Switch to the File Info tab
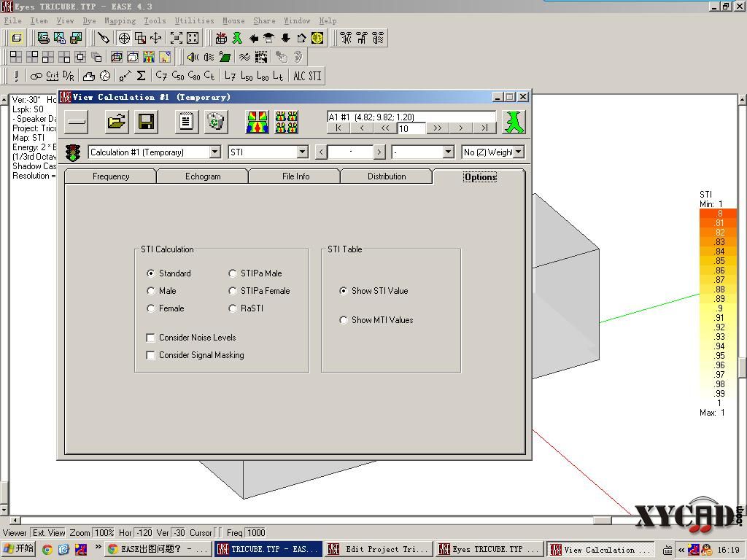 295,176
